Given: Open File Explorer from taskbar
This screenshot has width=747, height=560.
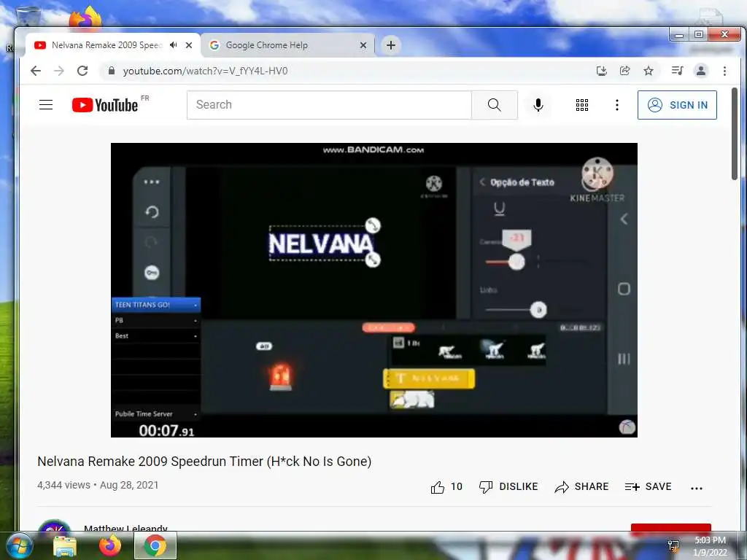Looking at the screenshot, I should [x=64, y=546].
